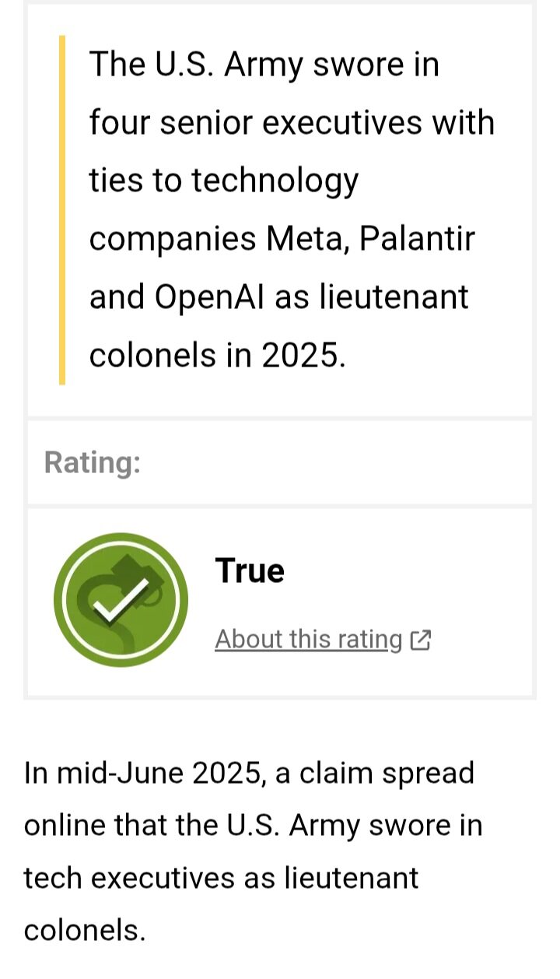Click 'tech executives as lieutenant' paragraph line
This screenshot has height=979, width=560.
click(221, 878)
